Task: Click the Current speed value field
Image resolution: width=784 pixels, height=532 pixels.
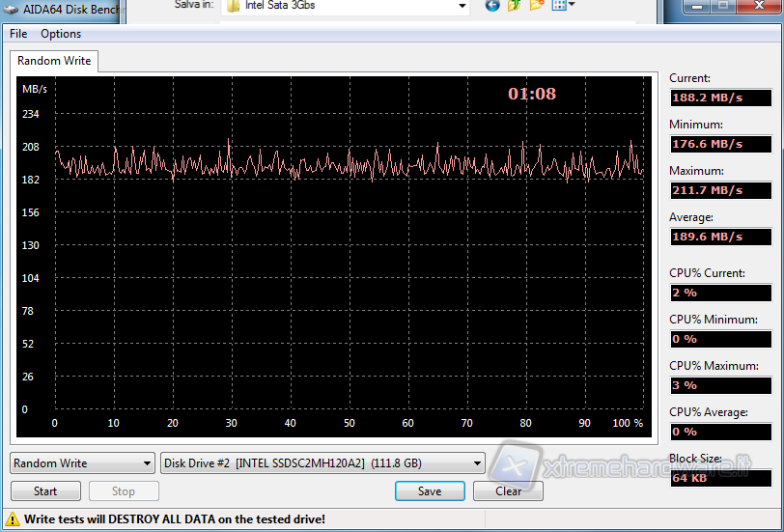Action: [720, 98]
